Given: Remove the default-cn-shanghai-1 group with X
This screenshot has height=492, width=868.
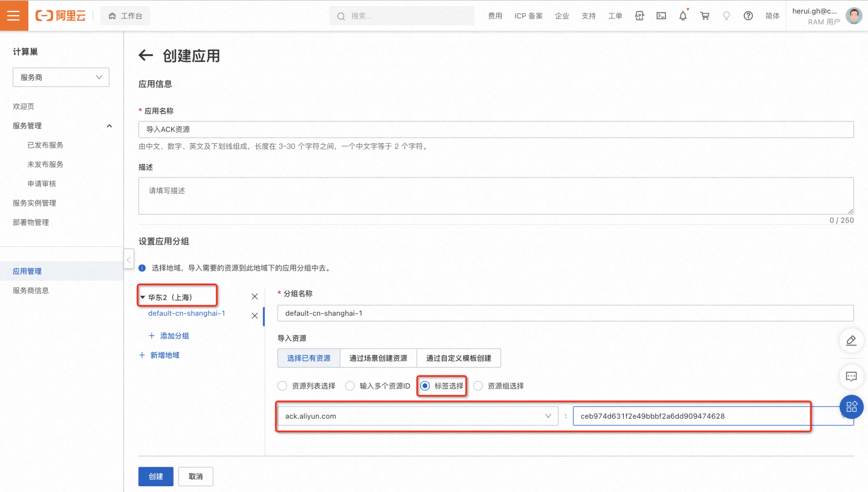Looking at the screenshot, I should click(255, 316).
